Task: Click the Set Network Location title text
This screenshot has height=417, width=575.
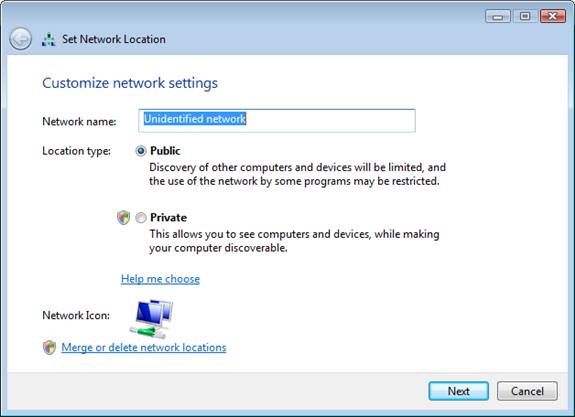Action: 114,39
